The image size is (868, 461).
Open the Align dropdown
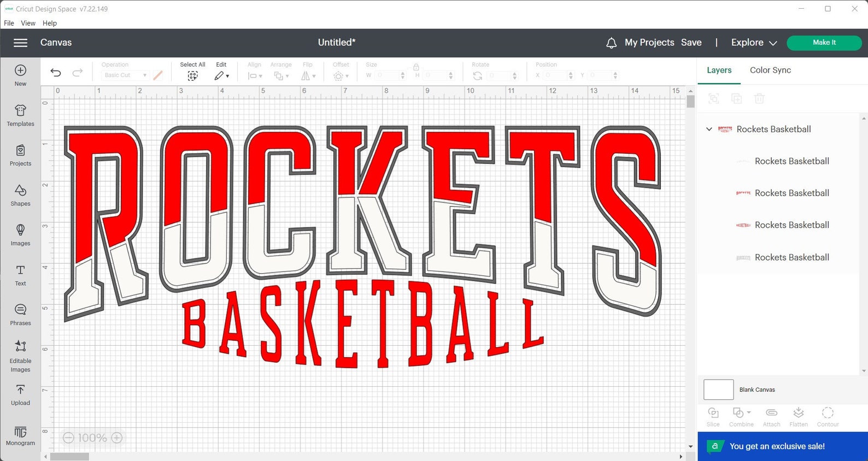[255, 76]
